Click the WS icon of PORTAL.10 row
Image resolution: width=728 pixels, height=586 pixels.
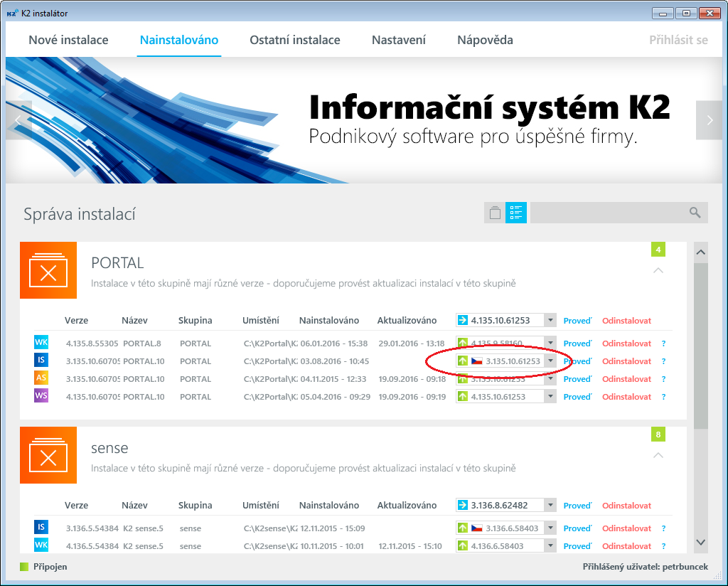pos(41,395)
